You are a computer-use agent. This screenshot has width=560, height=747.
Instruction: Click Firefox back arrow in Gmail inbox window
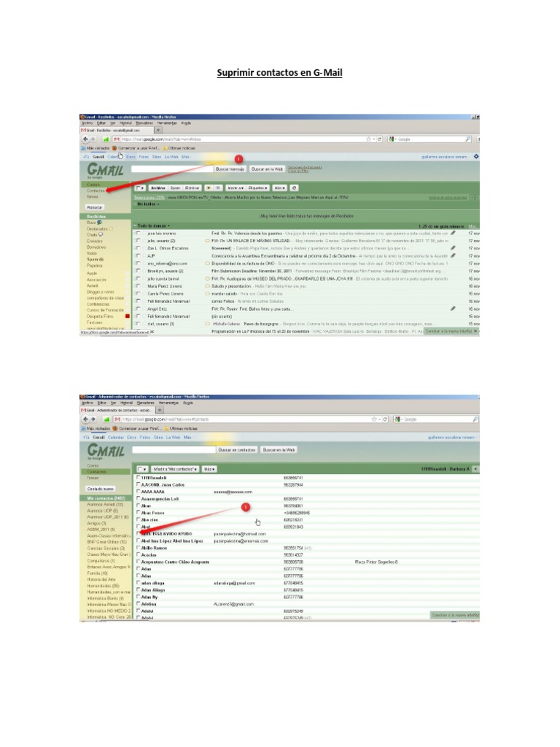(86, 139)
